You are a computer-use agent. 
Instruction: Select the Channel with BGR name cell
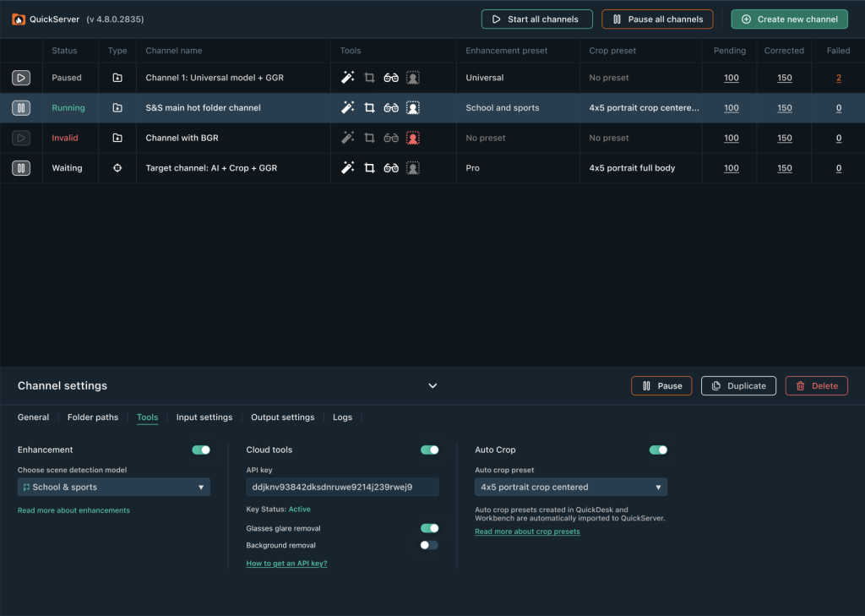pyautogui.click(x=182, y=138)
